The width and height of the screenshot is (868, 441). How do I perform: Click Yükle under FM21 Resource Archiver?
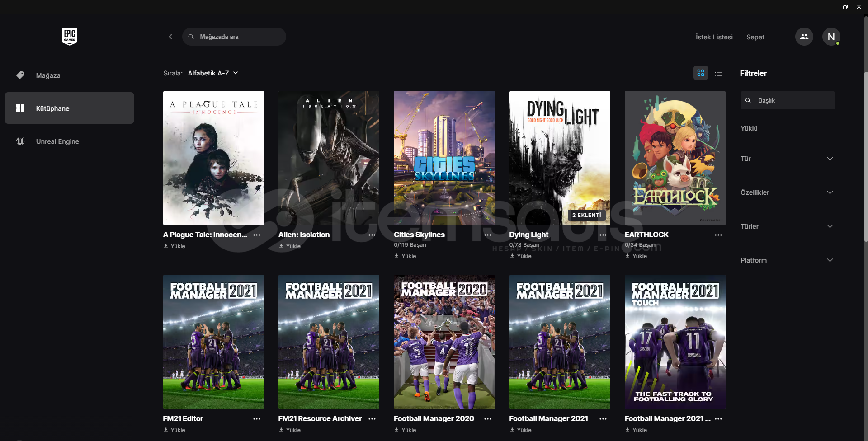coord(290,430)
